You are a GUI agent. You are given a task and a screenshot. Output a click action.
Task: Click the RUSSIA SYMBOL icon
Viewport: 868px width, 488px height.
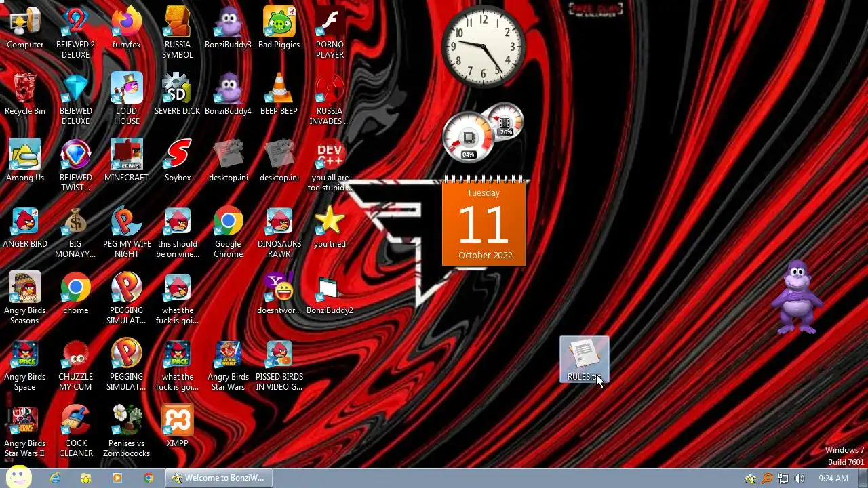click(x=178, y=33)
